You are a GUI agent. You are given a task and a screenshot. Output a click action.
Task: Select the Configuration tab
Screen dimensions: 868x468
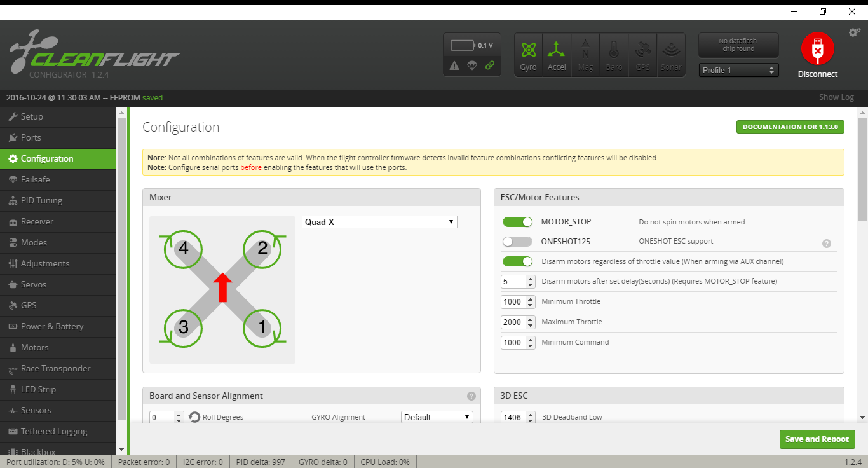tap(58, 158)
